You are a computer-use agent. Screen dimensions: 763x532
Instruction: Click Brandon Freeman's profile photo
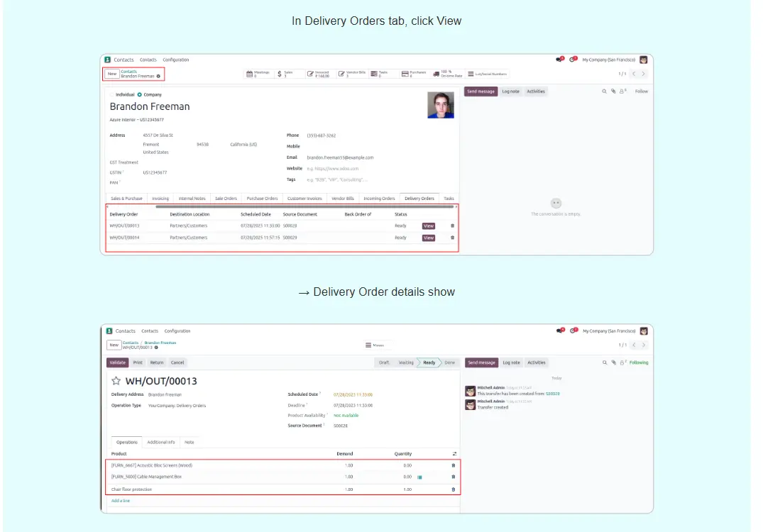coord(440,105)
